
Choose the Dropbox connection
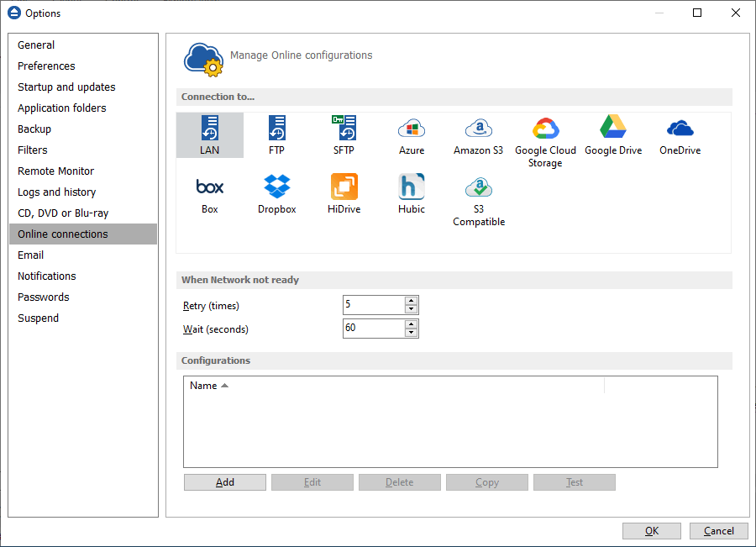tap(276, 194)
